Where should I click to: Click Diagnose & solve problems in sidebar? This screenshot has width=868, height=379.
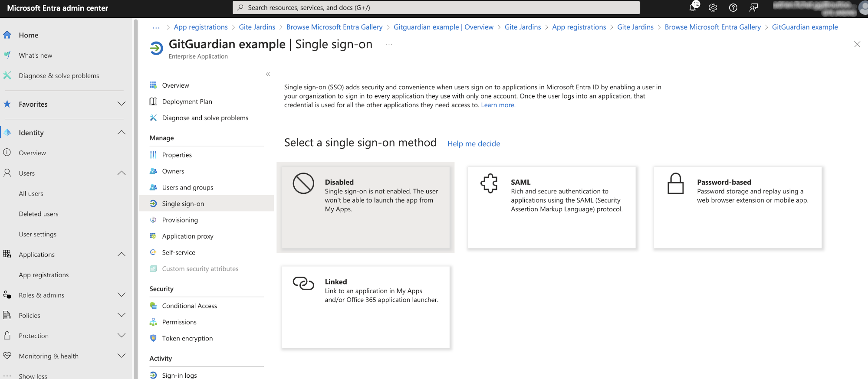(x=59, y=75)
